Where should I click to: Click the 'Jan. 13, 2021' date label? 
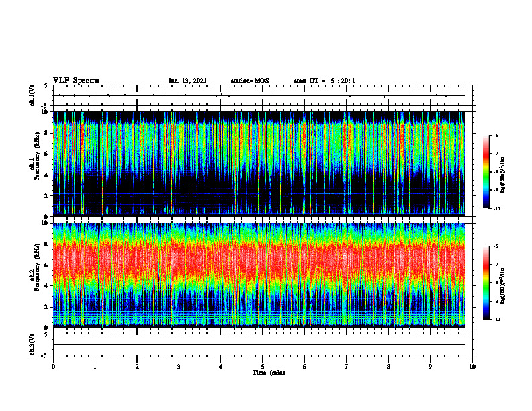[x=187, y=81]
